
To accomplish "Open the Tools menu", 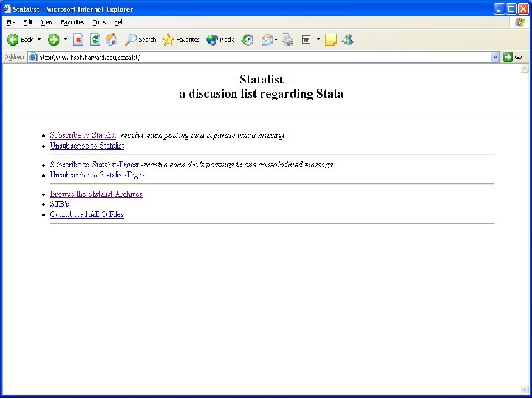I will (99, 22).
